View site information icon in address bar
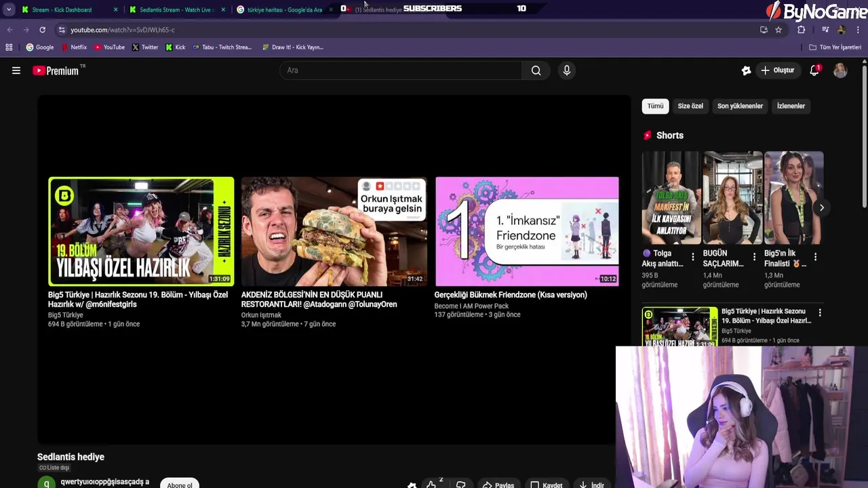 pos(62,30)
